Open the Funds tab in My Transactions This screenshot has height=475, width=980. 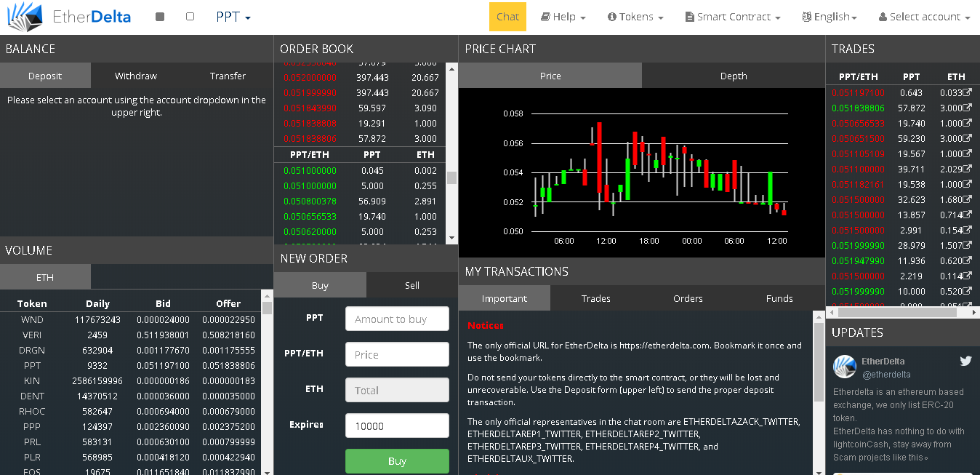coord(779,298)
